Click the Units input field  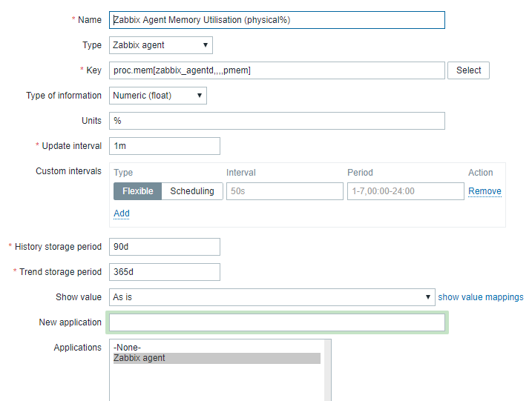click(x=277, y=121)
